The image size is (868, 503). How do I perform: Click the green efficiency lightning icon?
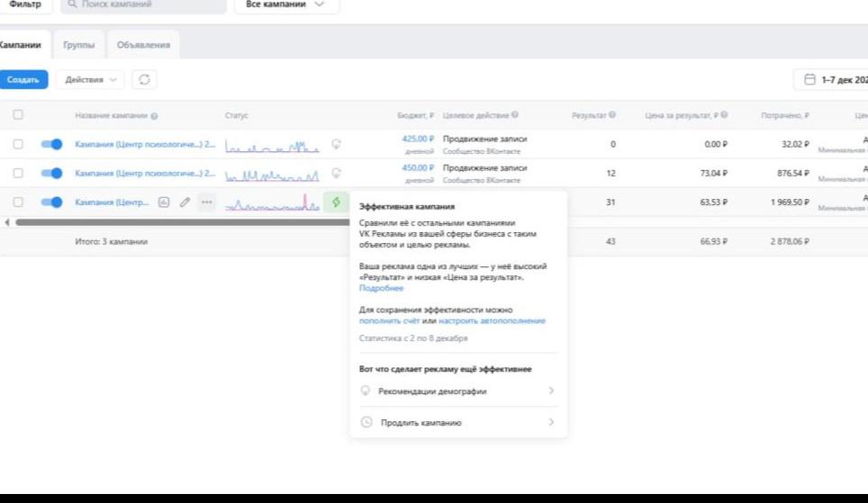[336, 202]
